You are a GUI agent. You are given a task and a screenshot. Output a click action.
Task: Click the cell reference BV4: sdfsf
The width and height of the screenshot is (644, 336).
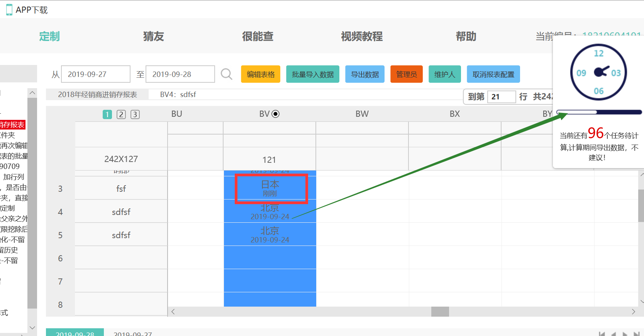coord(178,95)
